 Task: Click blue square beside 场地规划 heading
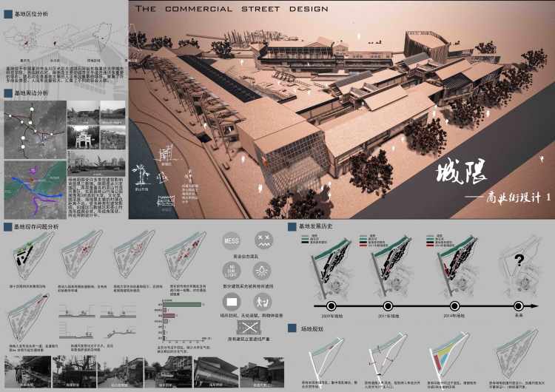pos(292,328)
